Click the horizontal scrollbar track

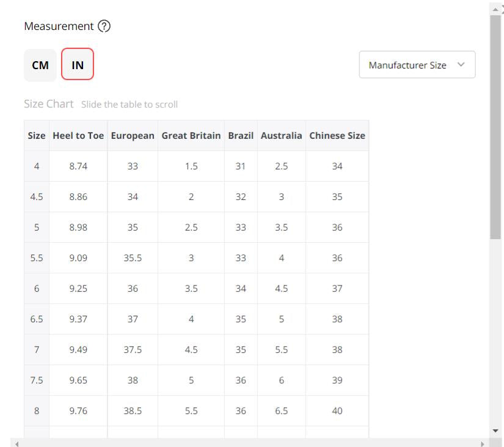click(244, 443)
